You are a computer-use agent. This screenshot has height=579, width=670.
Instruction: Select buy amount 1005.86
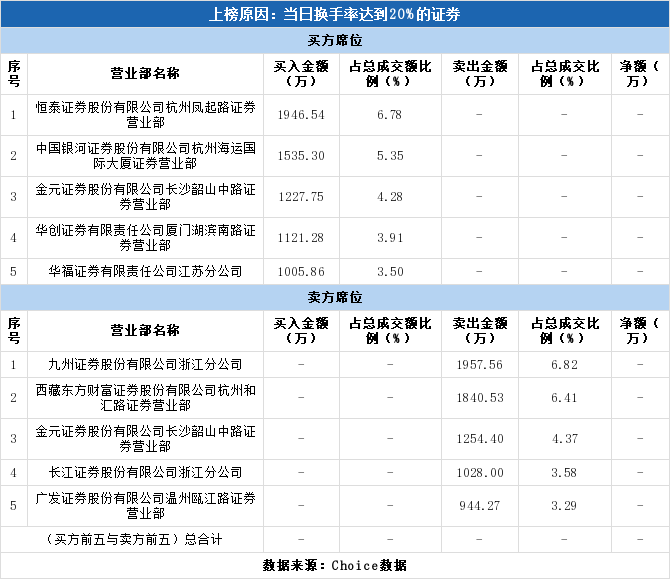(x=301, y=271)
